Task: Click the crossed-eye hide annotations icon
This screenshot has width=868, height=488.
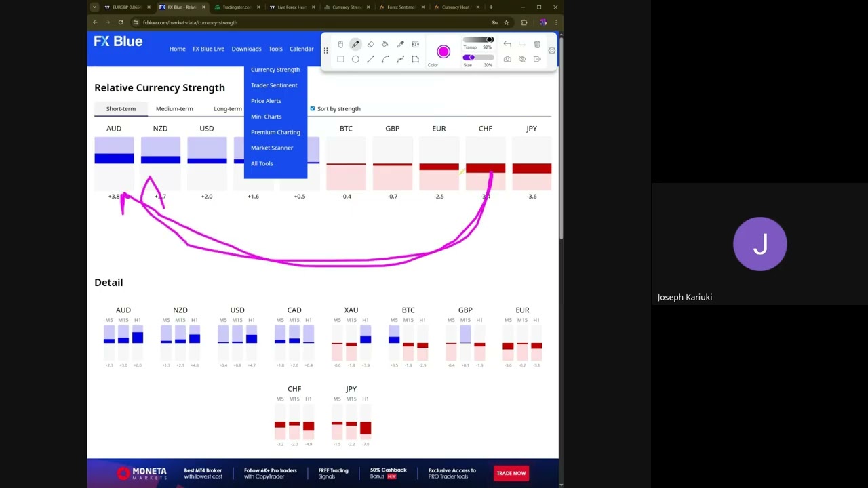Action: point(522,60)
